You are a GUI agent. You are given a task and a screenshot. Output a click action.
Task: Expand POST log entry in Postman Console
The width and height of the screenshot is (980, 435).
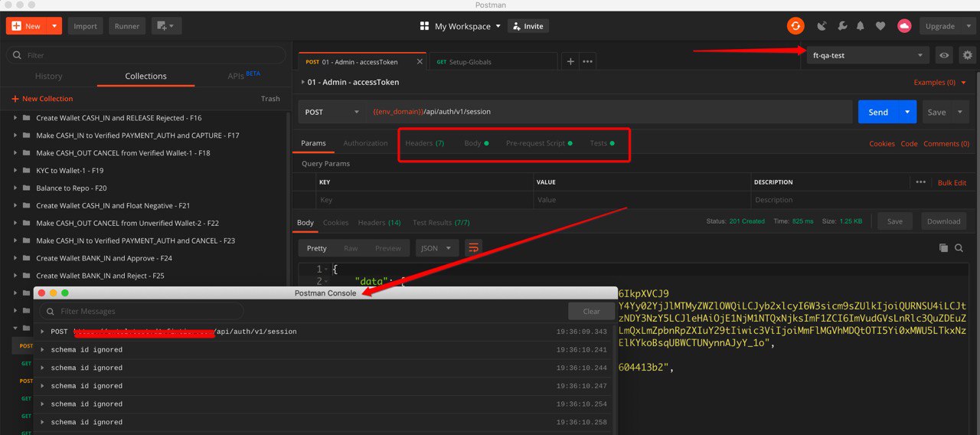pyautogui.click(x=43, y=332)
